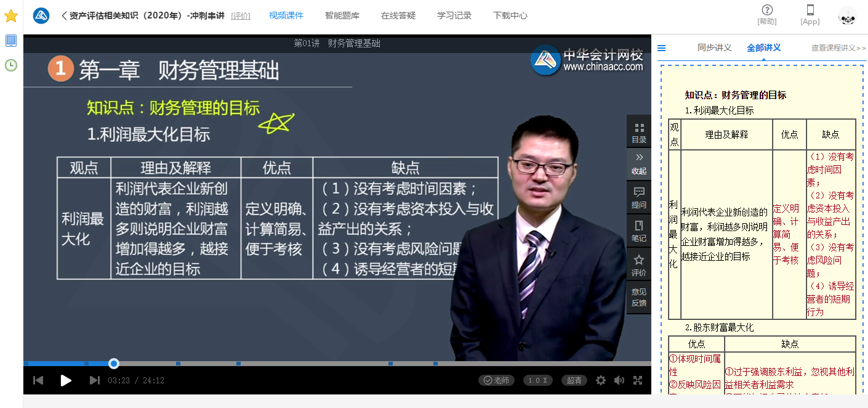Switch to the 同步讲义 tab
This screenshot has height=408, width=868.
[714, 47]
